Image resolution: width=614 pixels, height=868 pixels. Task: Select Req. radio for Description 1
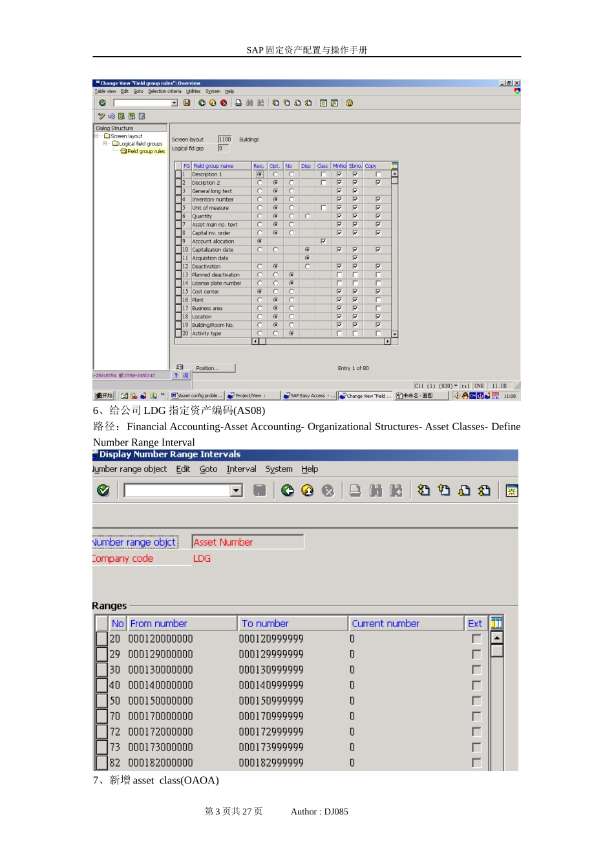point(260,174)
